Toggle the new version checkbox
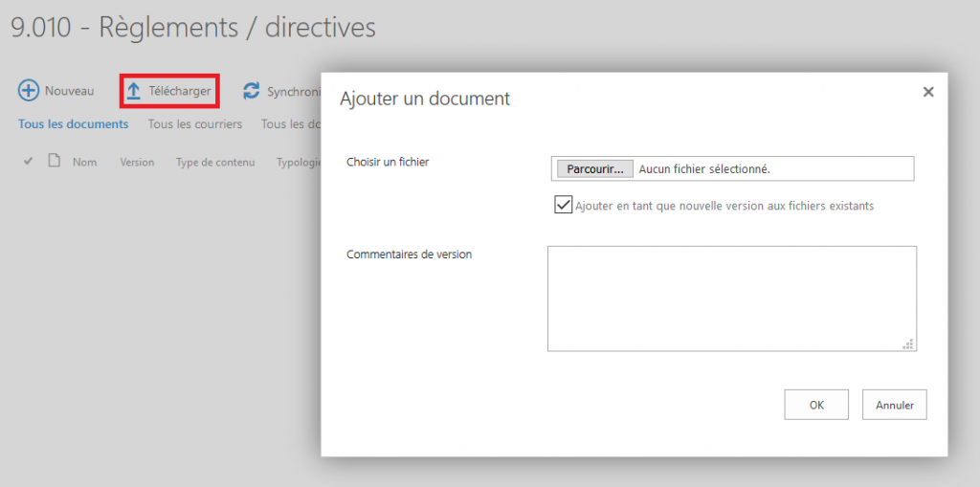Viewport: 980px width, 487px height. click(564, 205)
